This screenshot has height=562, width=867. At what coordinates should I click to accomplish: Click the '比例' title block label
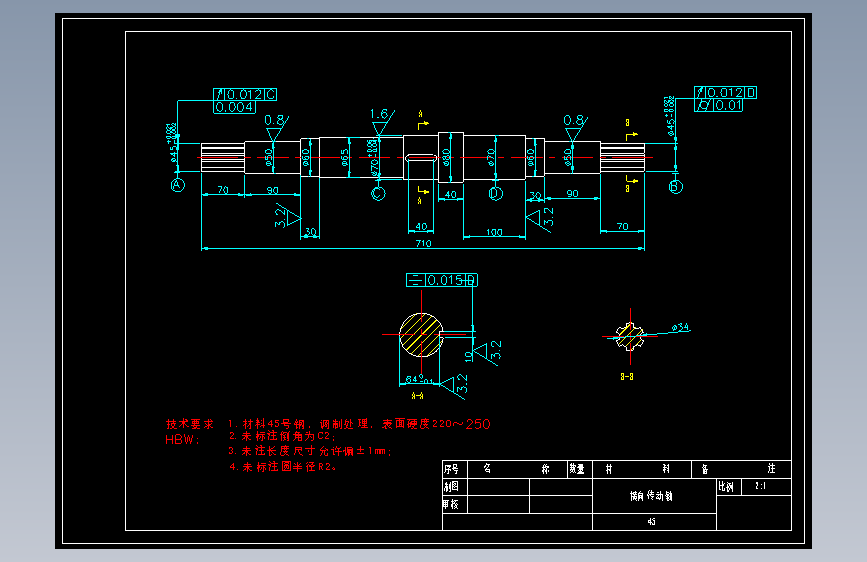point(725,487)
